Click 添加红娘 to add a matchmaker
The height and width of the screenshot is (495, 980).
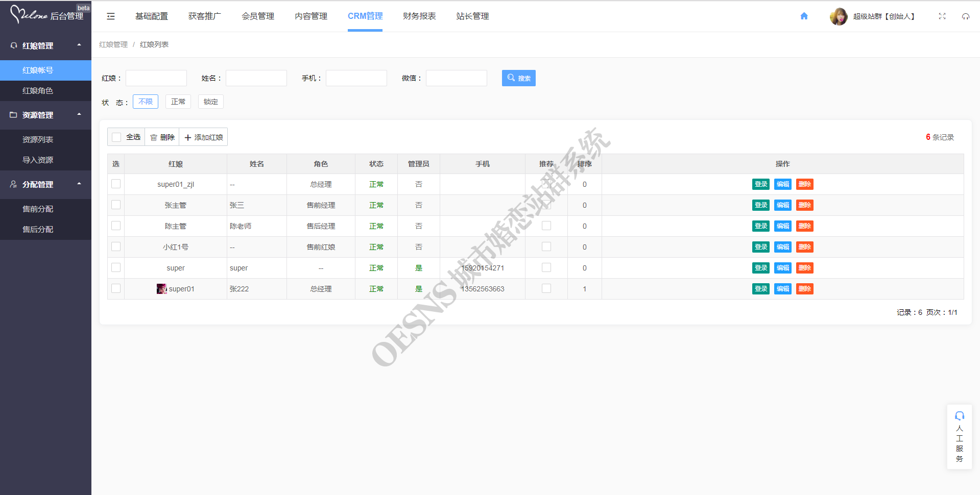203,137
